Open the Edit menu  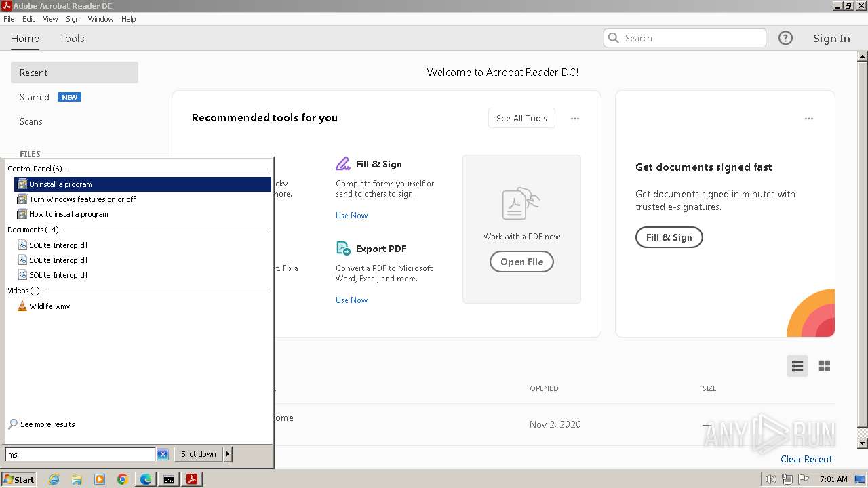click(28, 19)
